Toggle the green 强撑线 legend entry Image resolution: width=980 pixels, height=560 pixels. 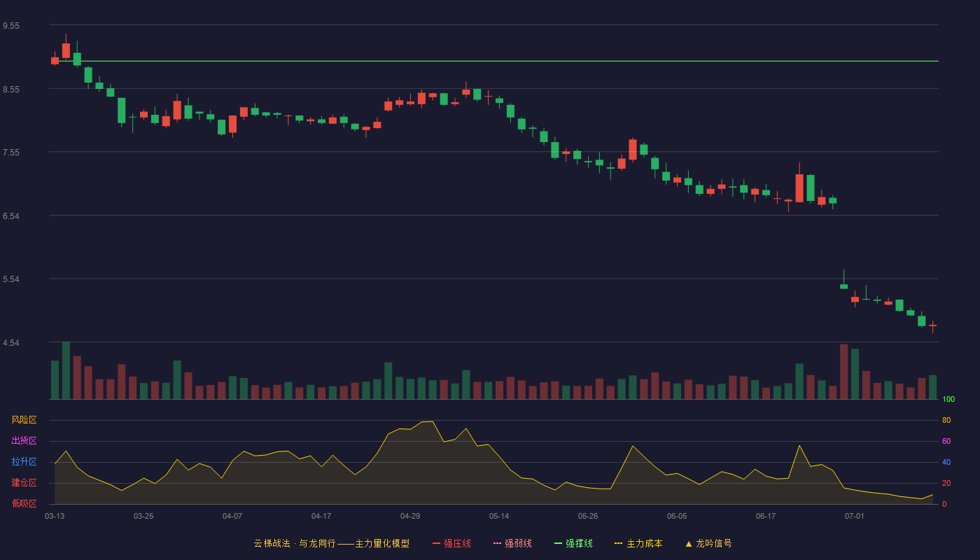click(x=573, y=543)
